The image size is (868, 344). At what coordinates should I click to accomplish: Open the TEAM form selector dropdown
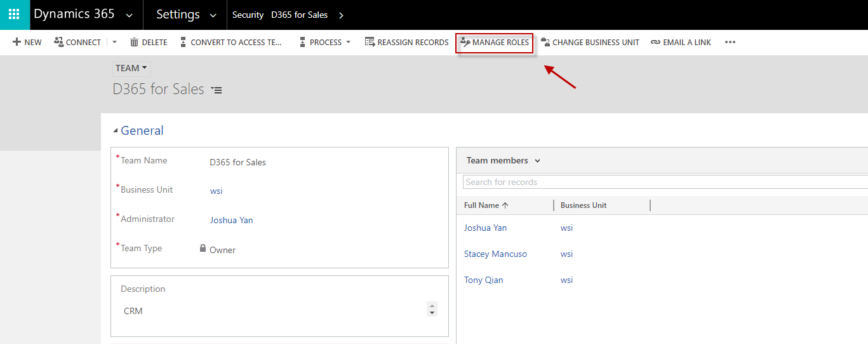131,68
